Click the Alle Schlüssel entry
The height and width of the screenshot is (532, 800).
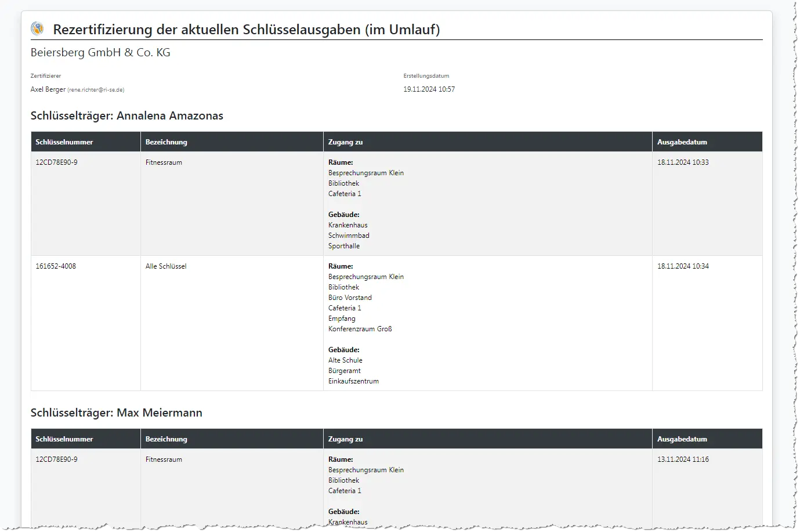click(165, 266)
